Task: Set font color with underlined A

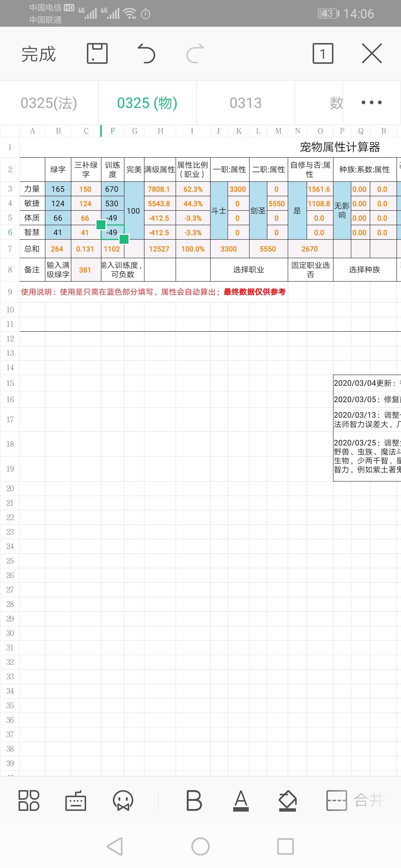Action: [x=241, y=800]
